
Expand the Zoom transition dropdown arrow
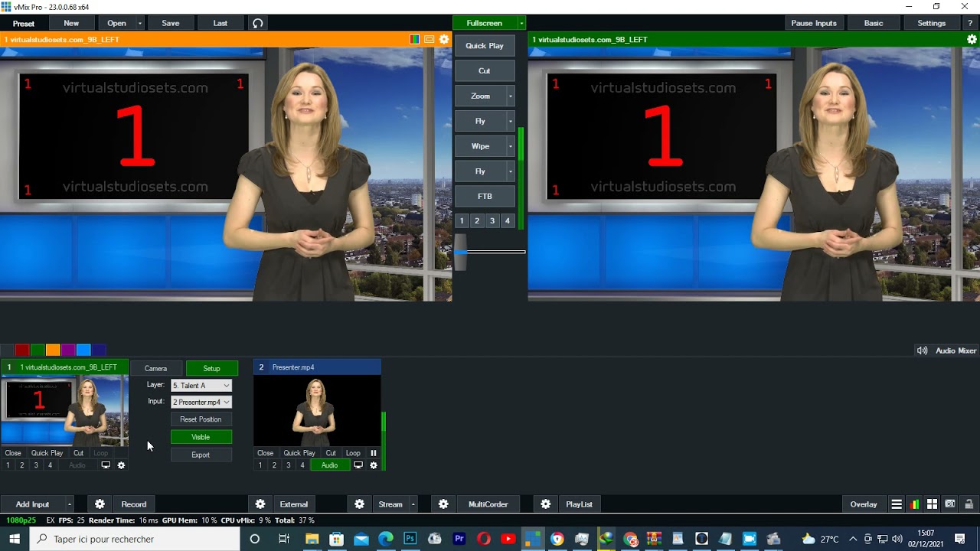point(511,96)
